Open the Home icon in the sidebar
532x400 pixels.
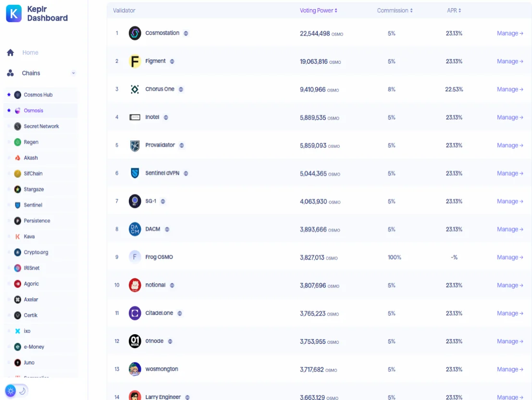pyautogui.click(x=11, y=52)
